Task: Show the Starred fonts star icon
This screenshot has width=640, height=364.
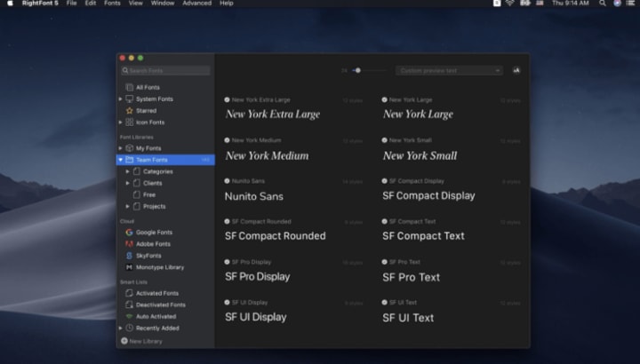Action: [130, 110]
